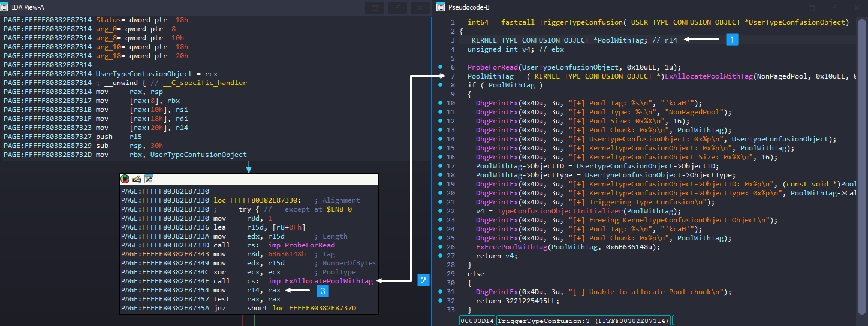Image resolution: width=868 pixels, height=326 pixels.
Task: Click the float button of IDA View-A panel
Action: [x=374, y=8]
